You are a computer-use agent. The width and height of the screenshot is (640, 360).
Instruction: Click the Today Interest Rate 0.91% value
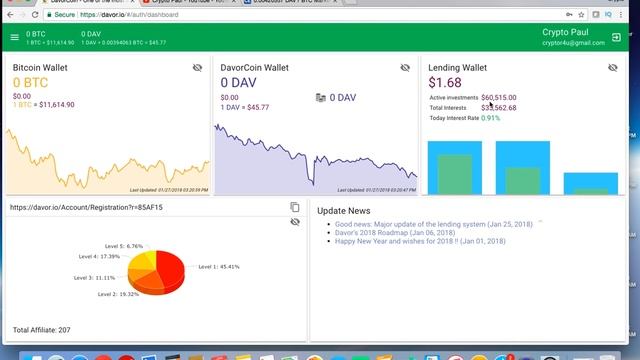[x=490, y=118]
